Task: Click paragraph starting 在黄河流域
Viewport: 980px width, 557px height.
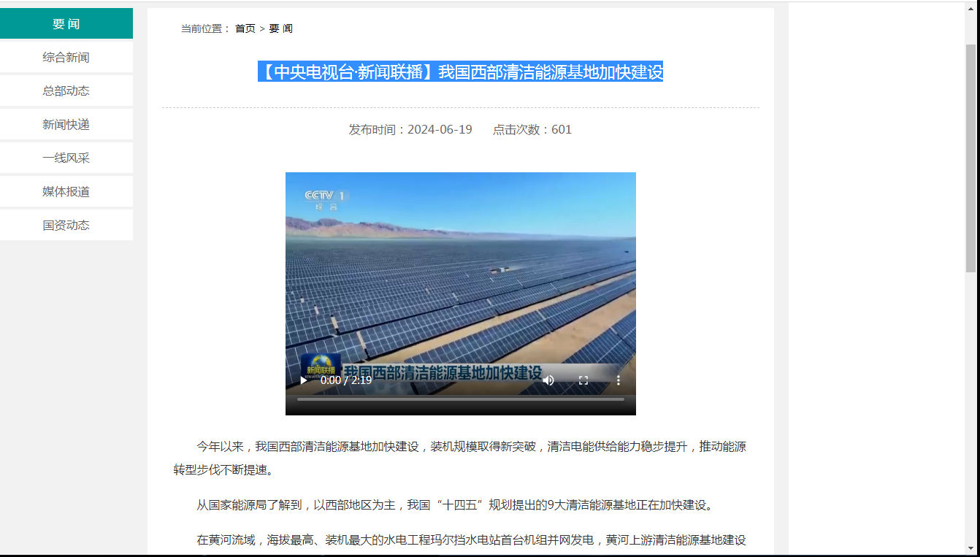Action: point(471,540)
